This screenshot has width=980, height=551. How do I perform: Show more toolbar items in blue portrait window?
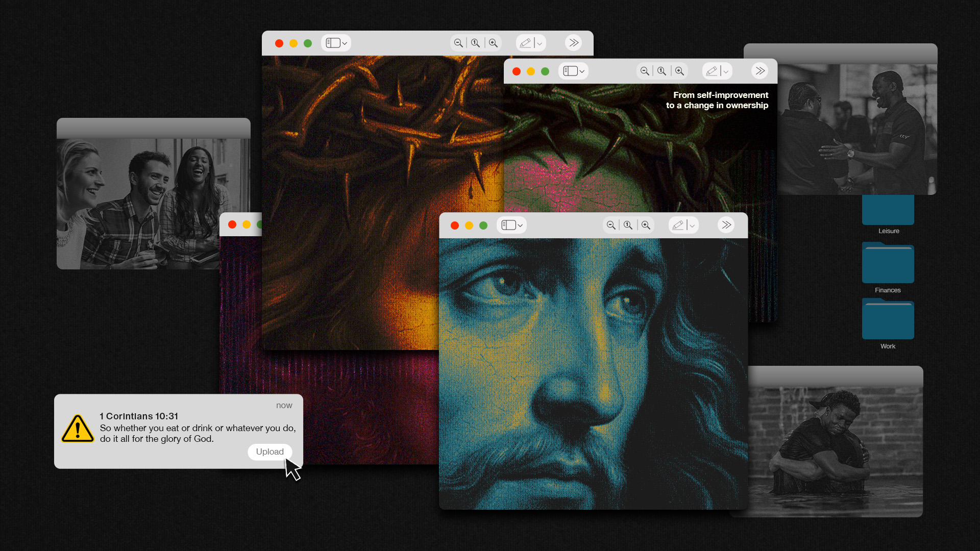[726, 225]
